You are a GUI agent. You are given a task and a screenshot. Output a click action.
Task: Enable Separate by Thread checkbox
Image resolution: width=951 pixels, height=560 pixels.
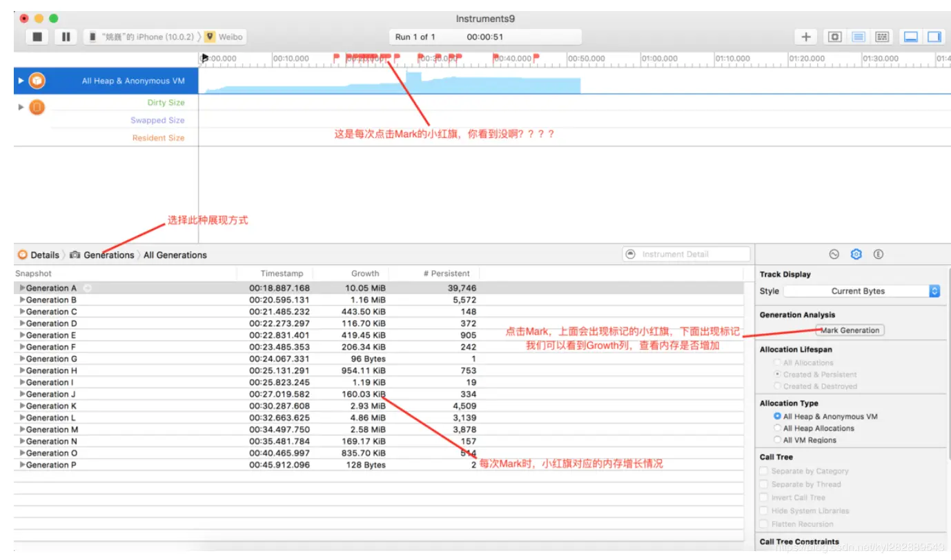[x=764, y=484]
